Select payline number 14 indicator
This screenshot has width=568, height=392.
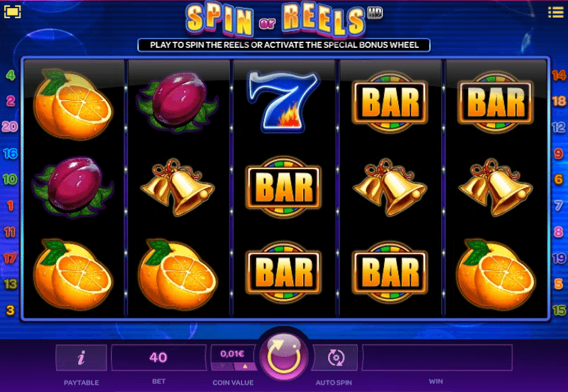[558, 75]
